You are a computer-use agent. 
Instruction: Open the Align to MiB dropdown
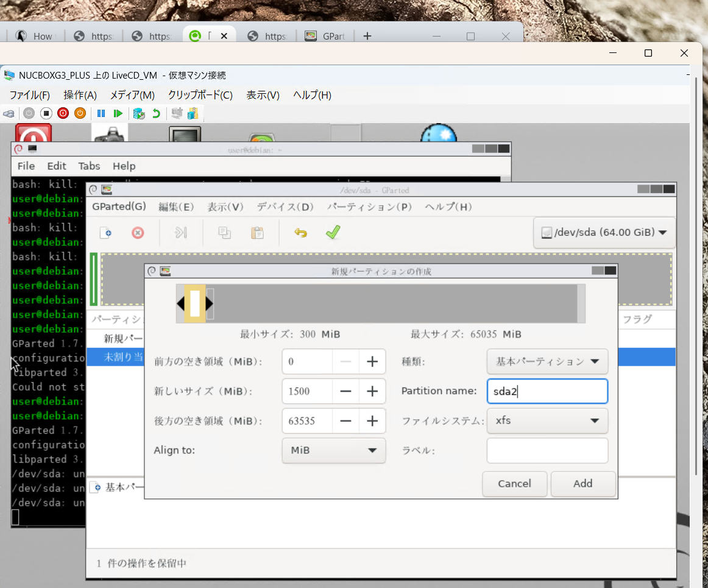pyautogui.click(x=334, y=450)
